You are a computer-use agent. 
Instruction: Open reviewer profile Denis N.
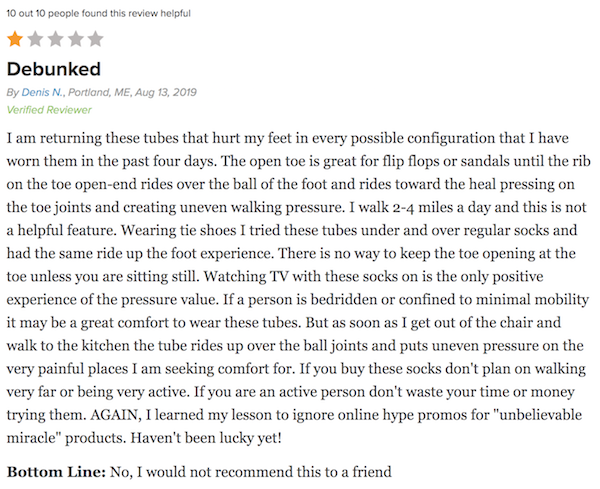coord(42,92)
